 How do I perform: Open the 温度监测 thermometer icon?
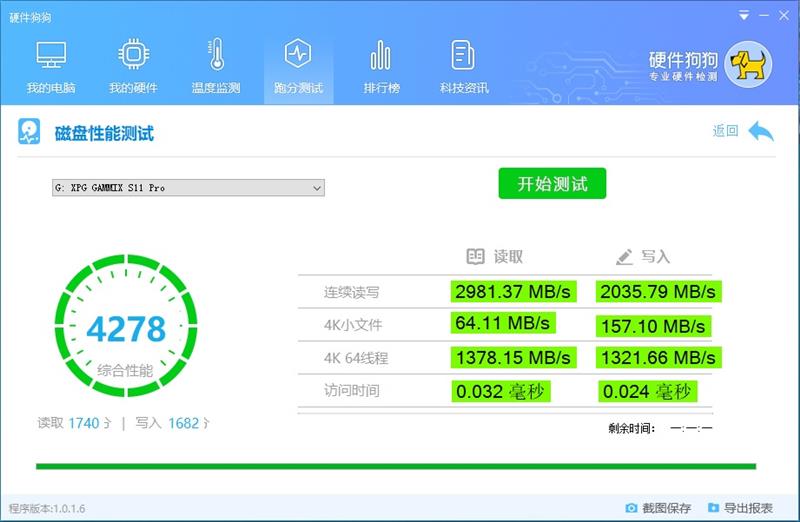click(217, 54)
